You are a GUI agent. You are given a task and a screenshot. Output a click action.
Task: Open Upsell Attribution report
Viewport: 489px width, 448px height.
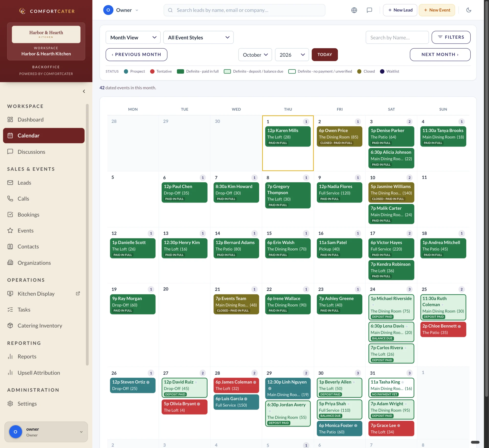(44, 373)
